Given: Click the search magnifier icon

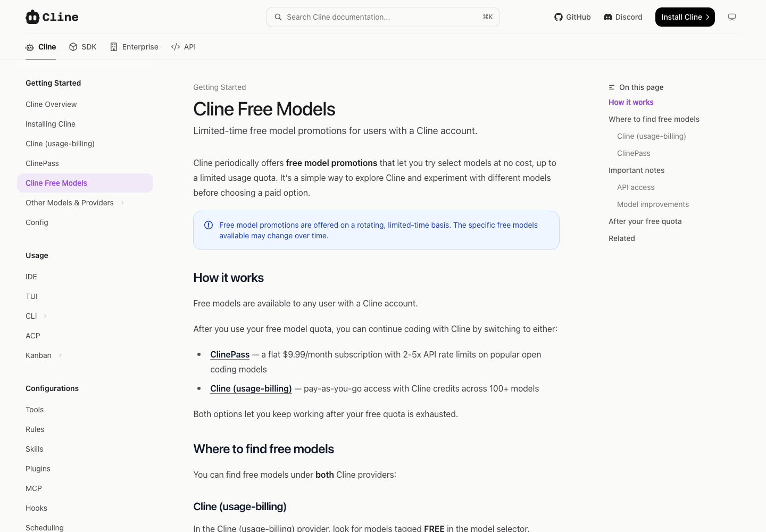Looking at the screenshot, I should coord(278,17).
